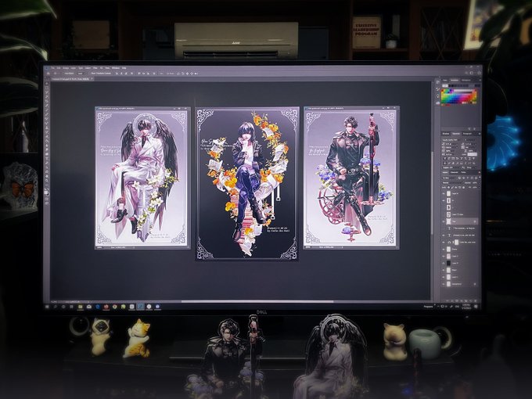This screenshot has width=532, height=399.
Task: Click the lock all icon in Layers
Action: click(x=463, y=187)
